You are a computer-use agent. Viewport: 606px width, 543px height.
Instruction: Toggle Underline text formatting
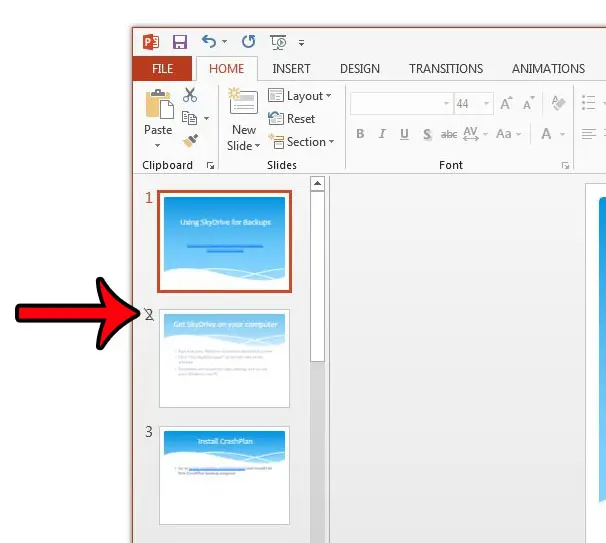click(x=405, y=134)
